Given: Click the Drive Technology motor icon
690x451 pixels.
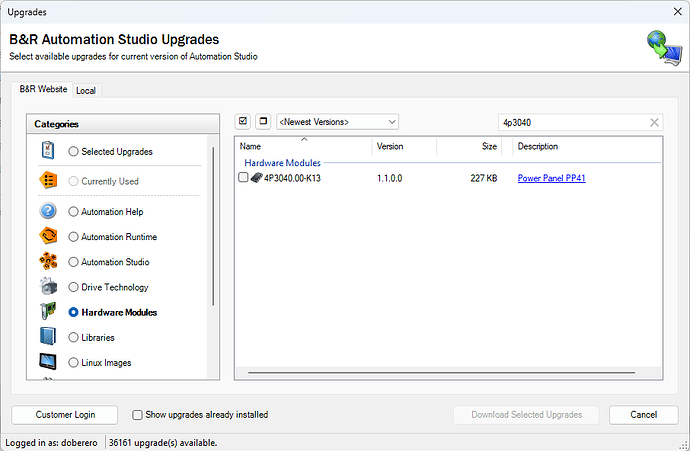Looking at the screenshot, I should (48, 286).
